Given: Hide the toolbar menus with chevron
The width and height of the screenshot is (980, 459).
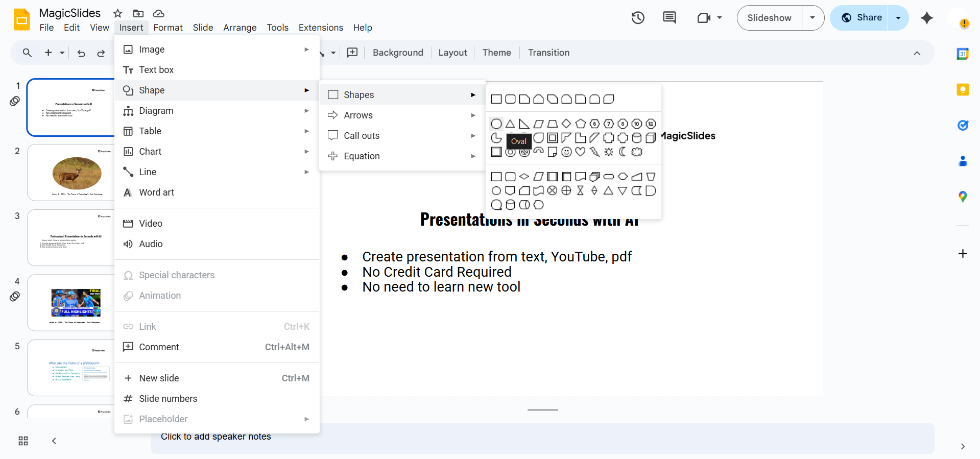Looking at the screenshot, I should coord(917,53).
